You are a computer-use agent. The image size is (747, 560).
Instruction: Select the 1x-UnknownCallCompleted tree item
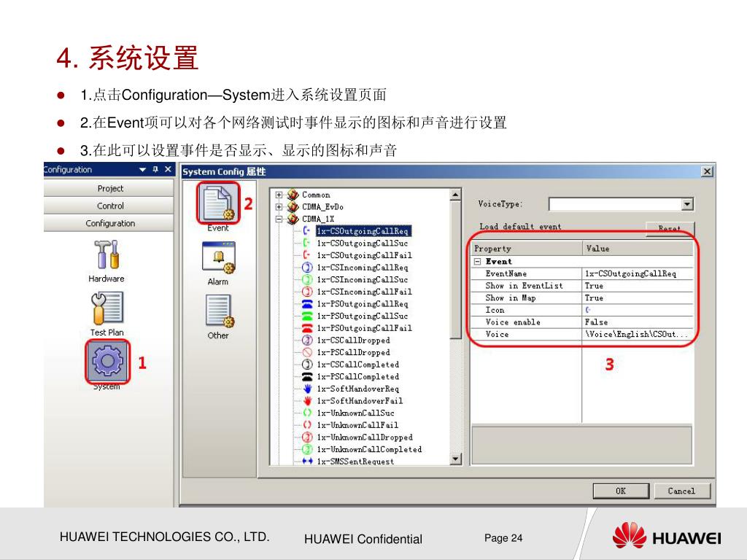click(x=369, y=449)
